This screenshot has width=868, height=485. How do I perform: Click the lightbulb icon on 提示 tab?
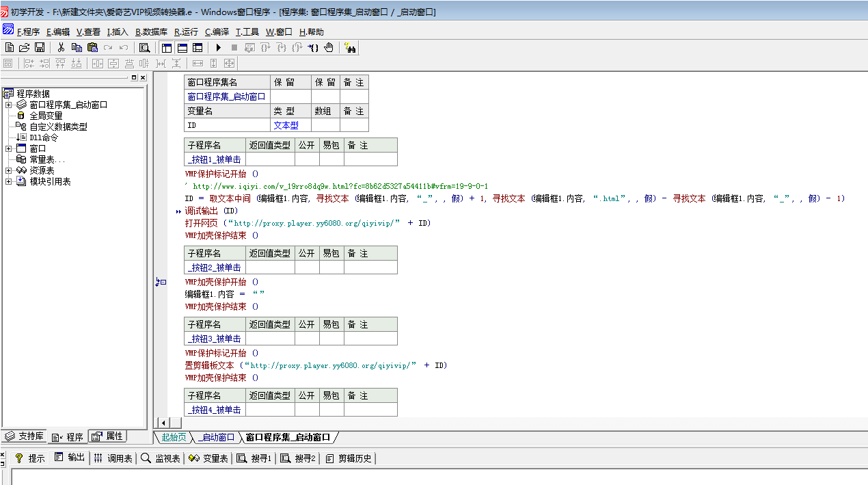[x=19, y=458]
